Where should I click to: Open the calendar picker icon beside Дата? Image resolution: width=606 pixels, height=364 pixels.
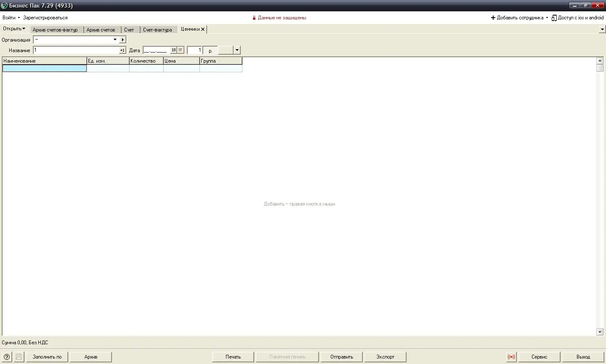(x=181, y=50)
